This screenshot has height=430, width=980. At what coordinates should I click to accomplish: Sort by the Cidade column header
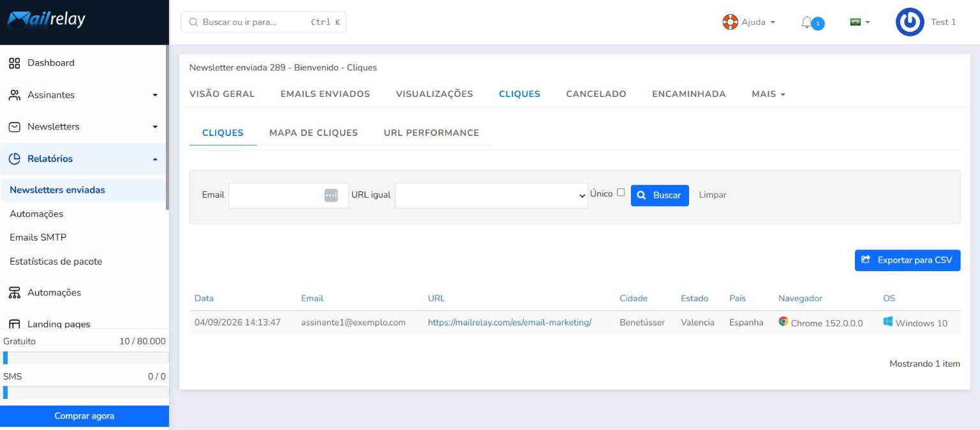(x=634, y=298)
